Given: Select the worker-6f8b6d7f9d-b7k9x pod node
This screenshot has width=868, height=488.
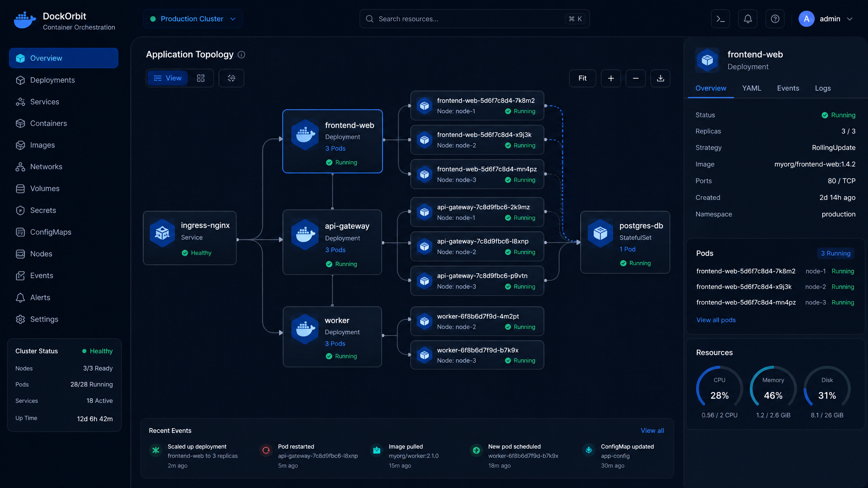Looking at the screenshot, I should pos(477,355).
